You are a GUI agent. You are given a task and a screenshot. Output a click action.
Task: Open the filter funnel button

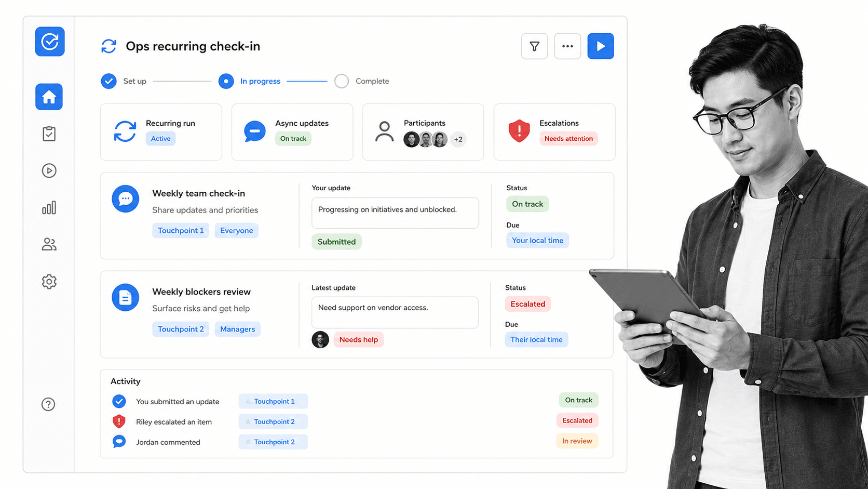point(534,46)
